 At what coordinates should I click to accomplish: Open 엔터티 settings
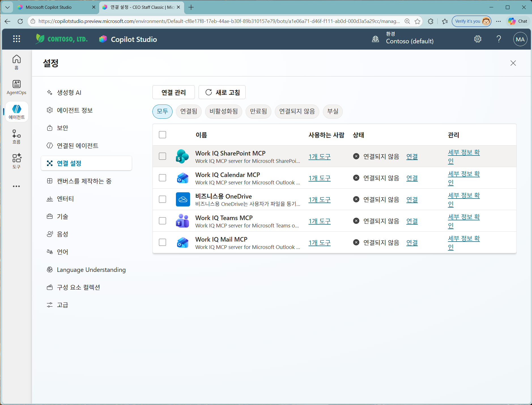point(86,199)
